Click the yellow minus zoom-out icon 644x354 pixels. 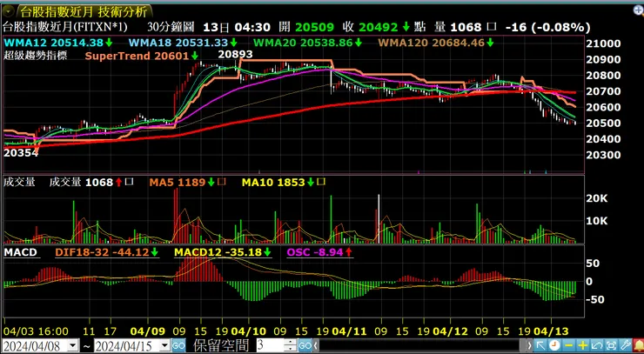568,345
